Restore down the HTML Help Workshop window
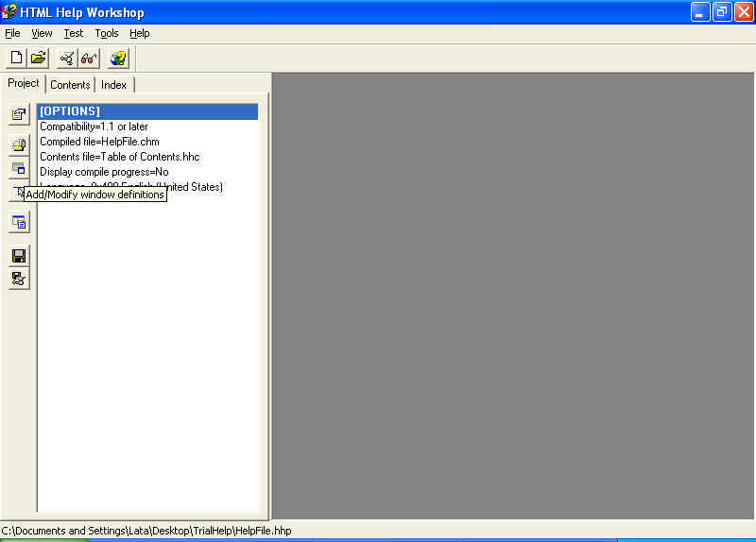Viewport: 756px width, 542px height. 722,12
